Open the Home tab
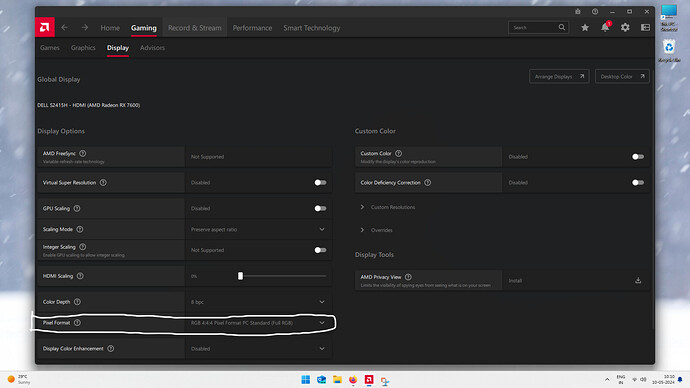The image size is (690, 388). tap(110, 28)
